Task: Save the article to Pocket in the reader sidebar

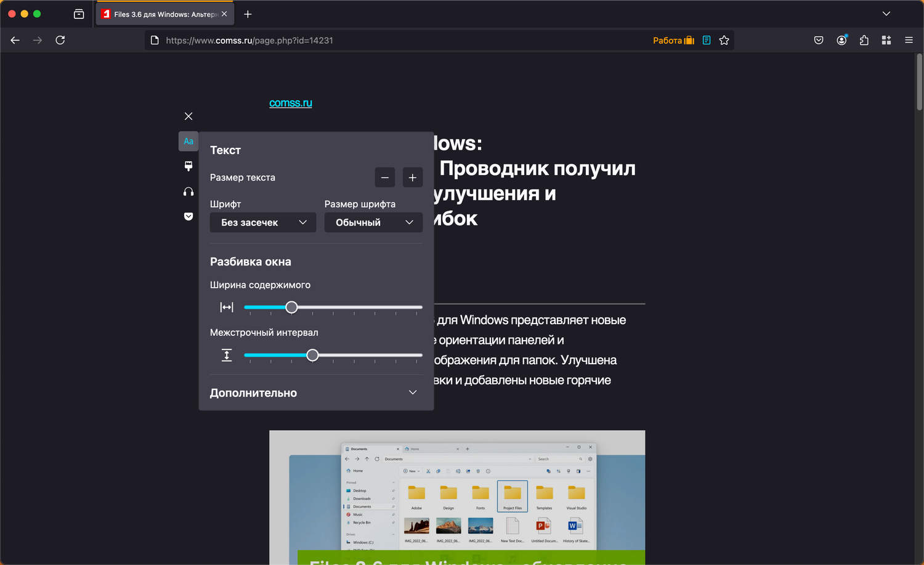Action: coord(188,216)
